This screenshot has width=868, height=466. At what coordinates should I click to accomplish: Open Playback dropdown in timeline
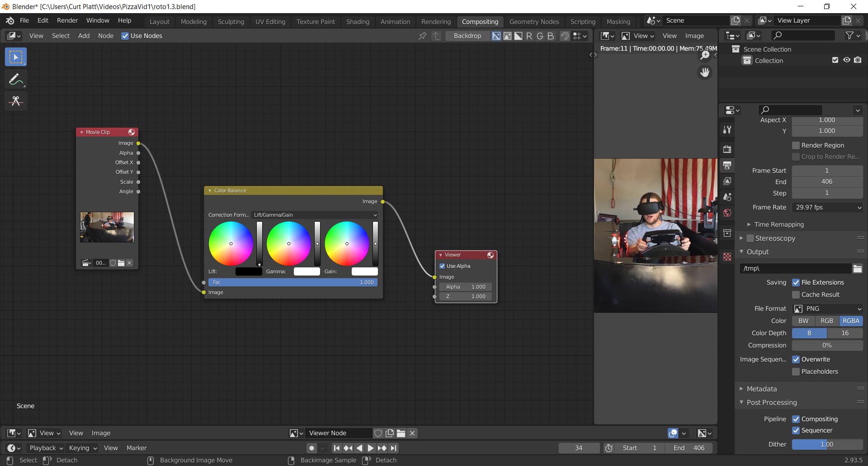pyautogui.click(x=46, y=448)
